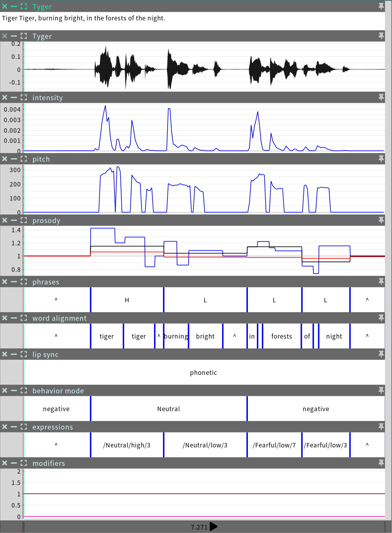Toggle pin on the word alignment panel
This screenshot has width=392, height=533.
click(381, 318)
